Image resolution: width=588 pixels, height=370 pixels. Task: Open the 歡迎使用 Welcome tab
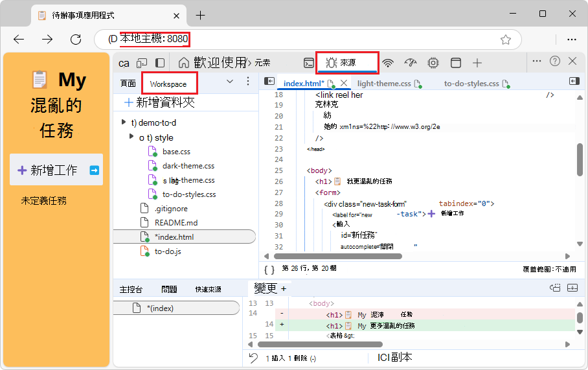[213, 62]
